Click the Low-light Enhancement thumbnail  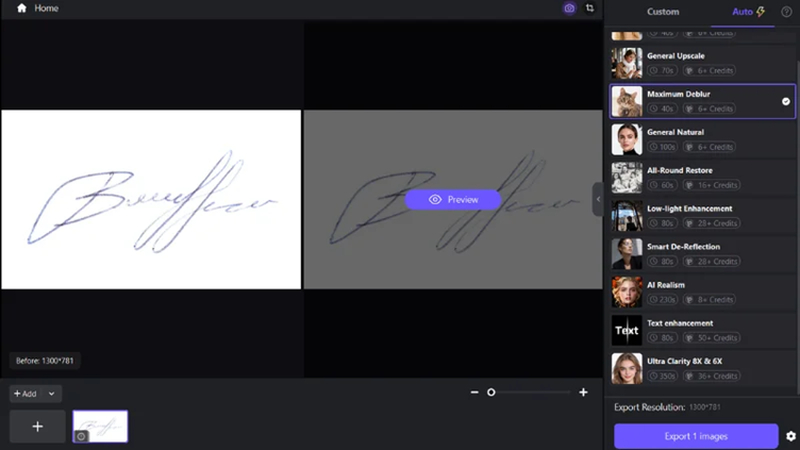pyautogui.click(x=627, y=216)
